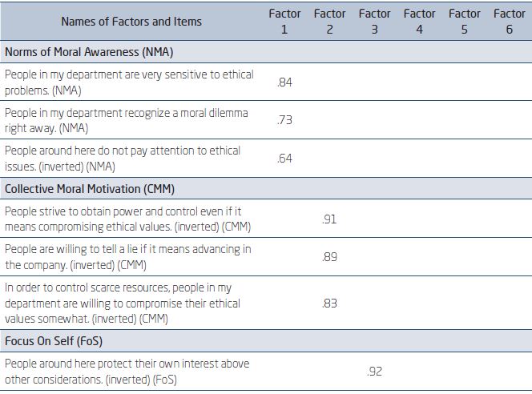Select the "willing to tell a lie" item
Viewport: 532px width, 394px height.
tap(127, 257)
